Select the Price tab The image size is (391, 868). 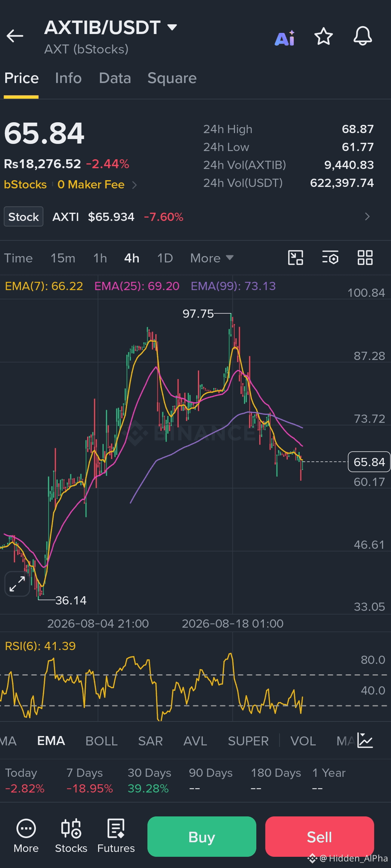(21, 78)
